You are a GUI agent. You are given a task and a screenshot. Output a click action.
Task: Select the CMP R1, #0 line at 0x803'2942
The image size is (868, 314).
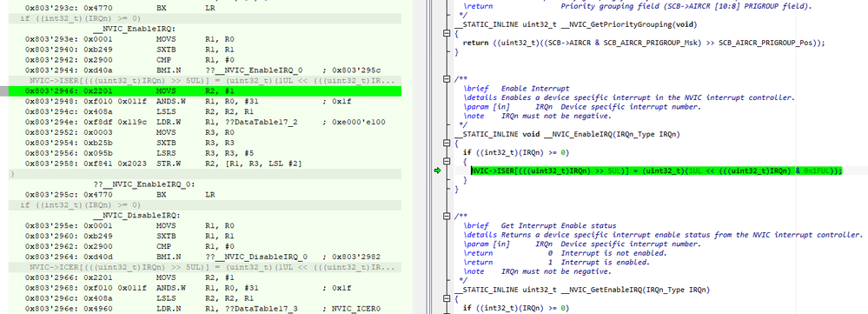205,60
